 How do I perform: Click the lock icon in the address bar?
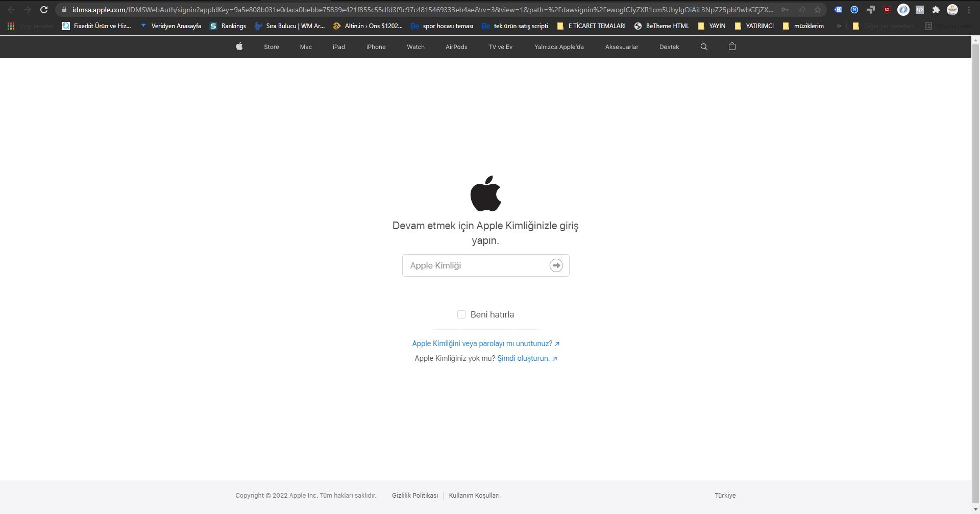click(x=64, y=10)
